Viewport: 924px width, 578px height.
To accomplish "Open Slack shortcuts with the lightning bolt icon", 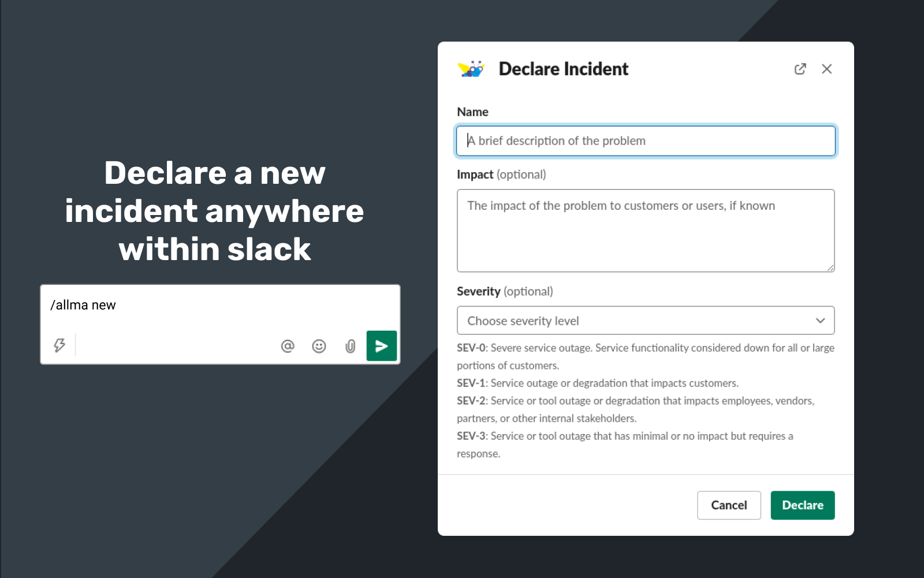I will click(59, 345).
